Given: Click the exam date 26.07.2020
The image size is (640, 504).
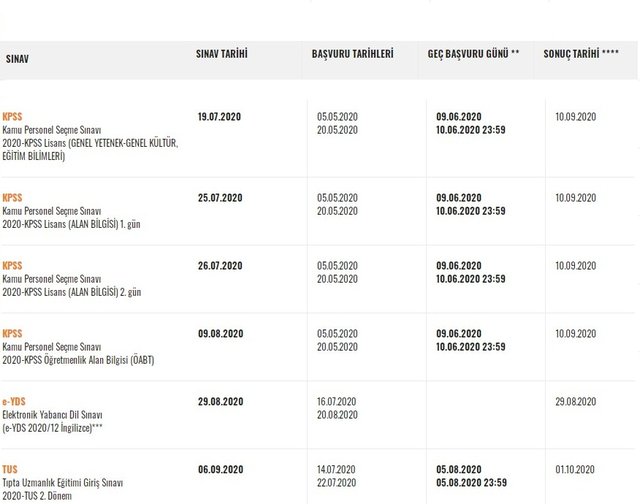Looking at the screenshot, I should click(220, 266).
